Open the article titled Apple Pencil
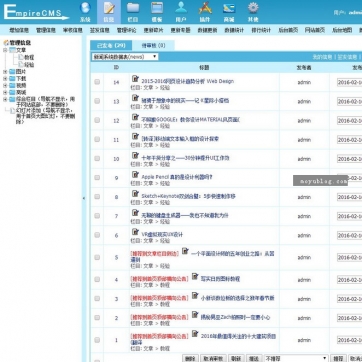The height and width of the screenshot is (362, 362). pyautogui.click(x=177, y=177)
